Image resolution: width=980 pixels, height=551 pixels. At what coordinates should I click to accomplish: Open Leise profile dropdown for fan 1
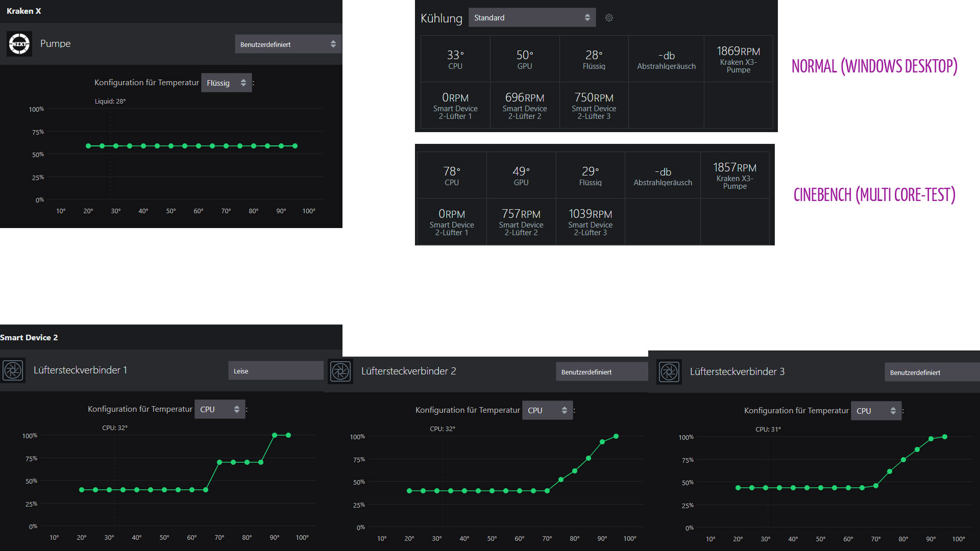tap(276, 371)
